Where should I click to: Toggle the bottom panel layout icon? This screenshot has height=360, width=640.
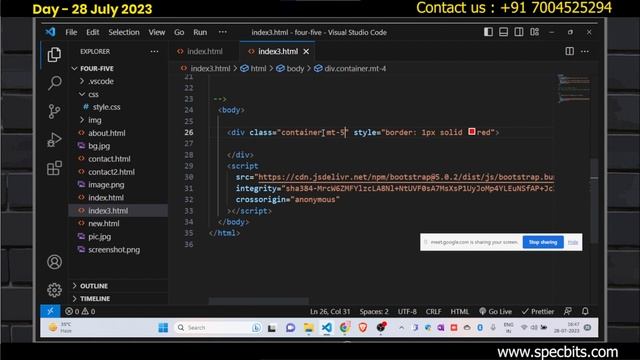click(503, 32)
